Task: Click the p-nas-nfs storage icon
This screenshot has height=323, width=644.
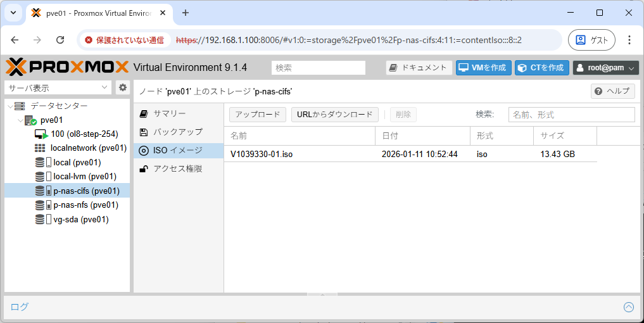Action: pos(40,205)
